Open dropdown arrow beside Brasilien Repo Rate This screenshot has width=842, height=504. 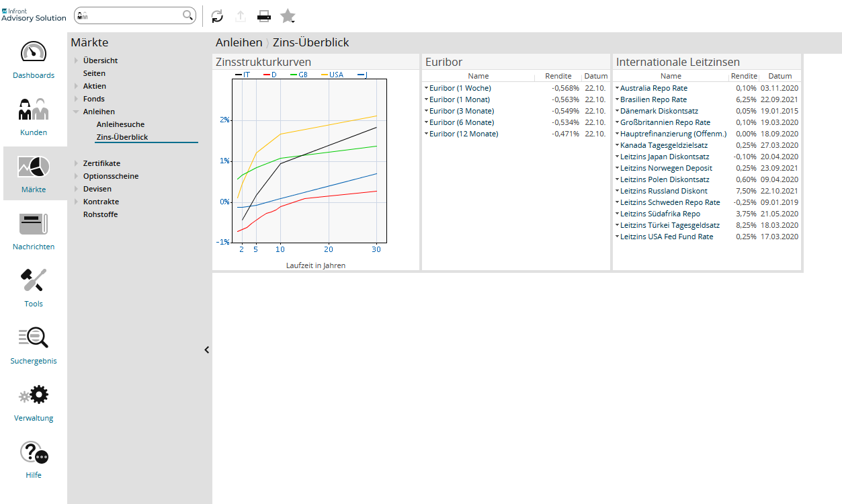click(617, 99)
